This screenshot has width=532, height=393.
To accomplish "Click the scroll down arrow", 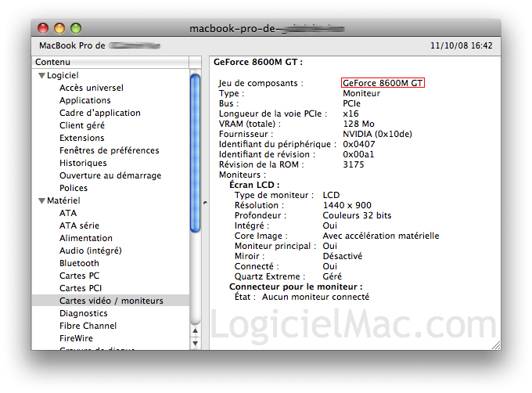I will (x=195, y=343).
